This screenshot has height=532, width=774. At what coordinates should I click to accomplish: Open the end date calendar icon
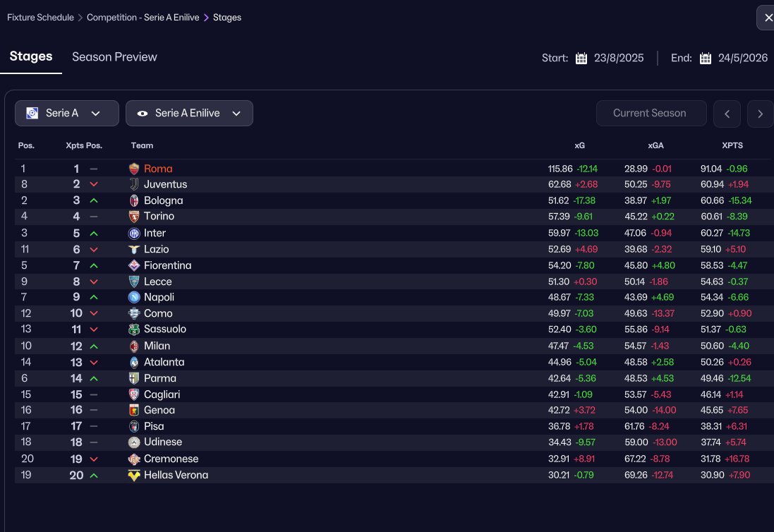click(706, 59)
